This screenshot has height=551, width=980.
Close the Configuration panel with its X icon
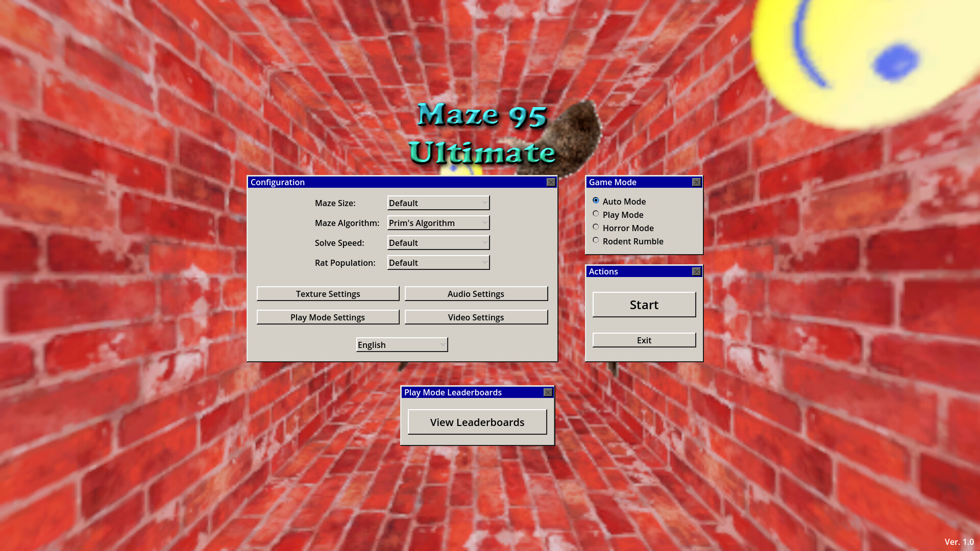(551, 182)
